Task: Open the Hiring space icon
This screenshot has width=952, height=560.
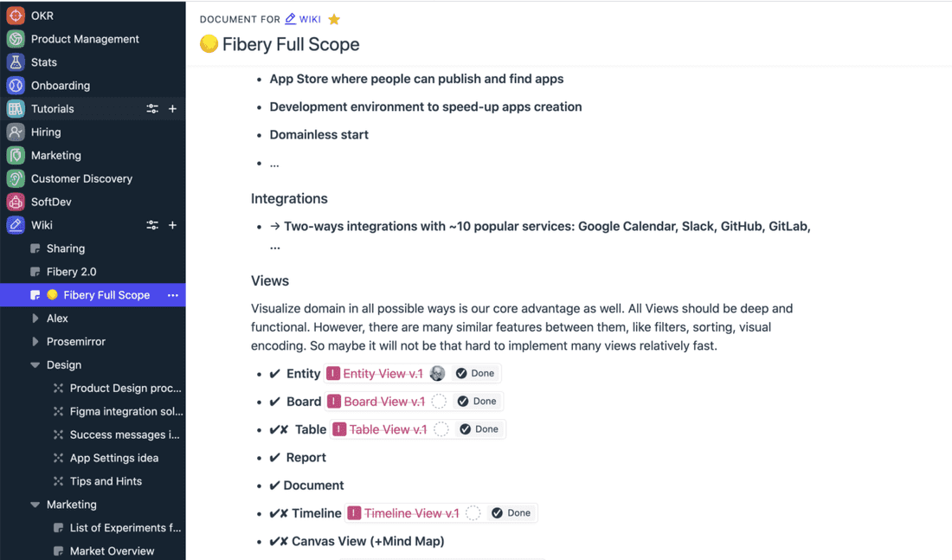Action: click(x=14, y=132)
